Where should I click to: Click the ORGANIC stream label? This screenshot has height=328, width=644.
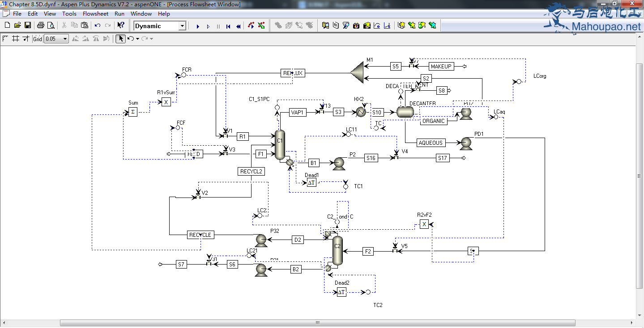click(434, 121)
